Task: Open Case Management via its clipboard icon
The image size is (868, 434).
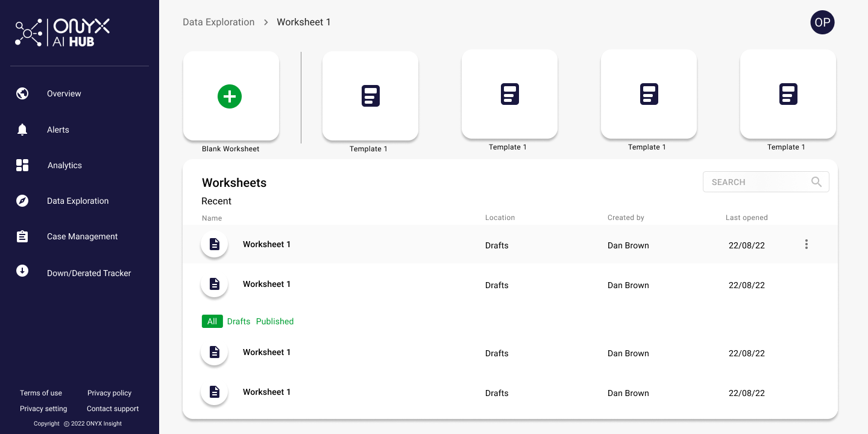Action: click(x=22, y=236)
